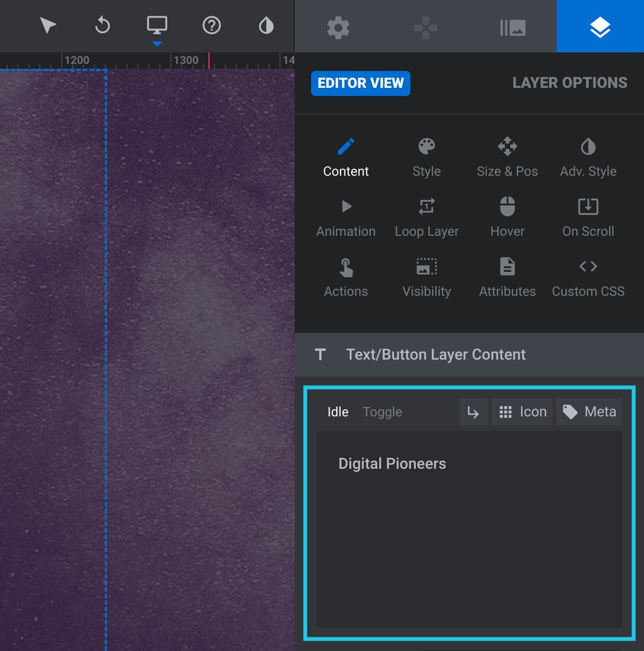The height and width of the screenshot is (651, 644).
Task: Open the module general settings gear tab
Action: tap(338, 27)
